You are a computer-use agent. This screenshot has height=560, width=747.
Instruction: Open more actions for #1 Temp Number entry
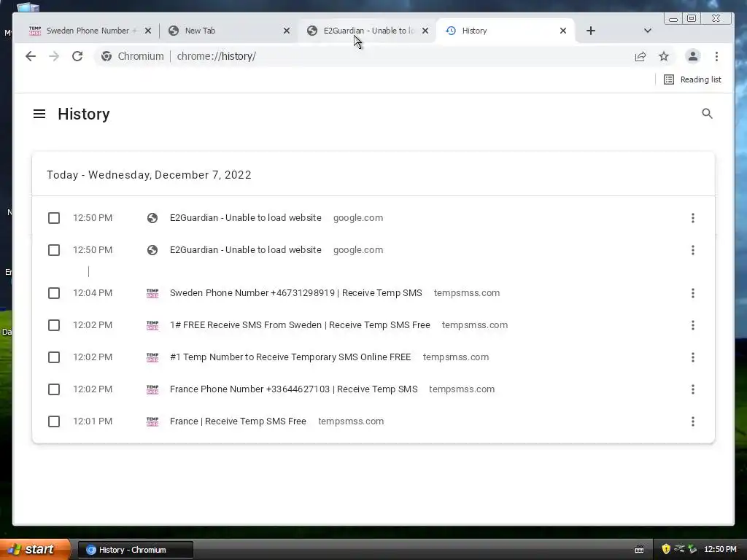click(693, 357)
